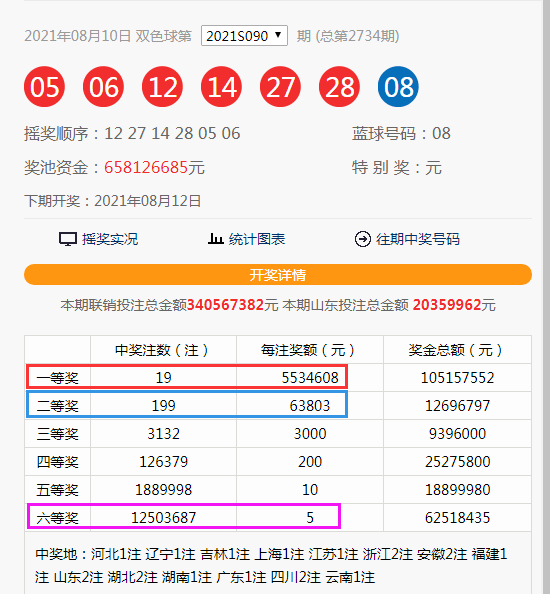The image size is (550, 594).
Task: Click the red ball numbered 05
Action: (x=44, y=87)
